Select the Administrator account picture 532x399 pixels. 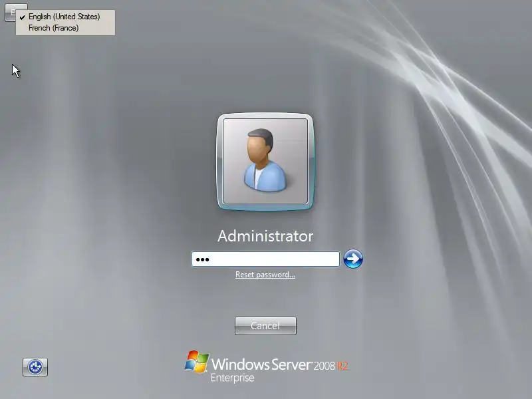pyautogui.click(x=265, y=162)
